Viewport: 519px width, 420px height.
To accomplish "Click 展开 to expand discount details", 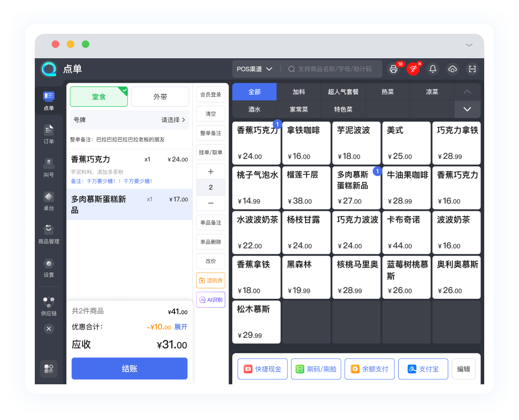I will [x=181, y=327].
